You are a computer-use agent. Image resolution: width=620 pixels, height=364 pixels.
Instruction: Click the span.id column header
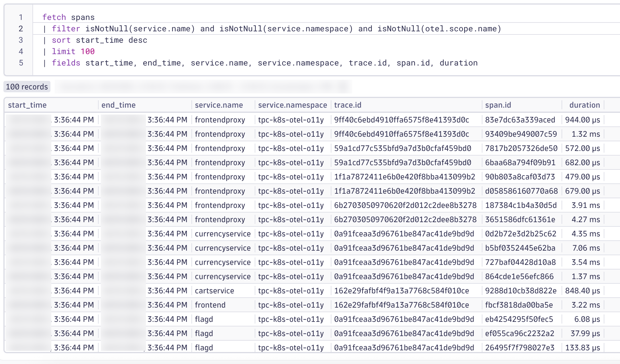pyautogui.click(x=497, y=105)
